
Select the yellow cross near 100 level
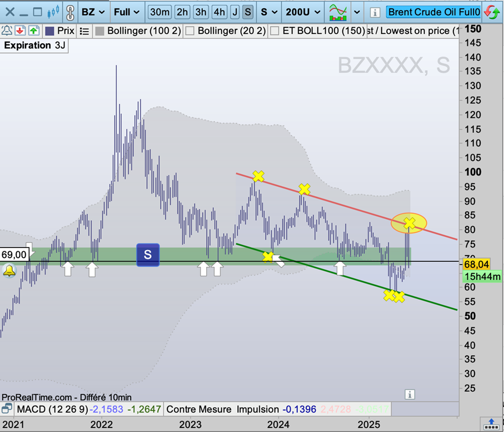click(258, 176)
